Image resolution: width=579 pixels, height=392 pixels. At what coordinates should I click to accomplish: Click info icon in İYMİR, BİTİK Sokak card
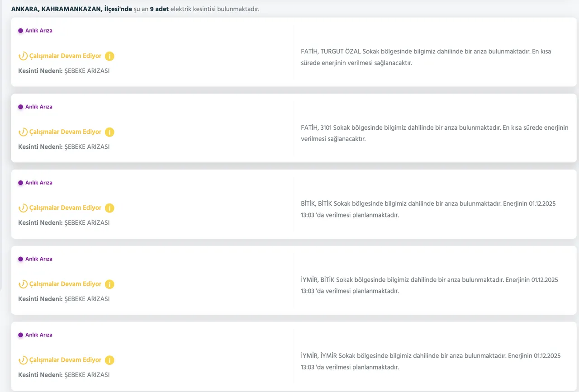click(x=109, y=284)
